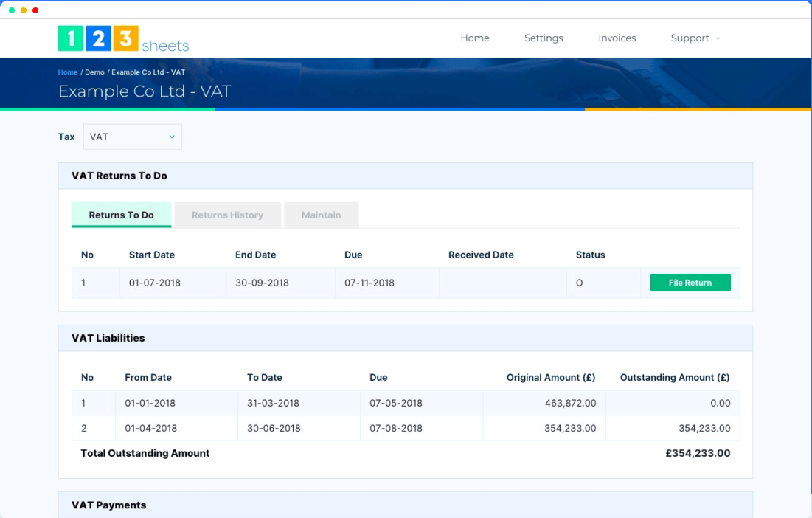
Task: Select the Returns To Do tab
Action: click(x=121, y=215)
